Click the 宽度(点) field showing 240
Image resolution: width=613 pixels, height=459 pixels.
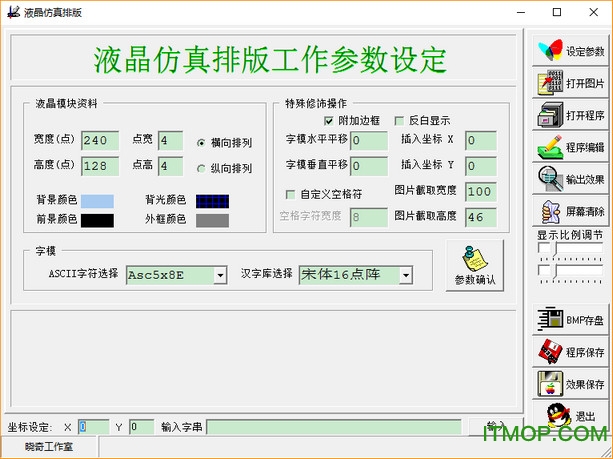click(100, 140)
